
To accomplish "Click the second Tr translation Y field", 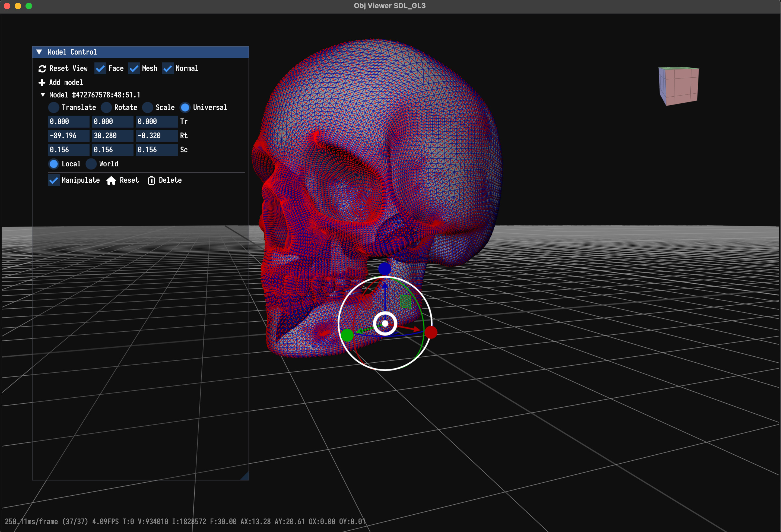I will click(x=113, y=122).
